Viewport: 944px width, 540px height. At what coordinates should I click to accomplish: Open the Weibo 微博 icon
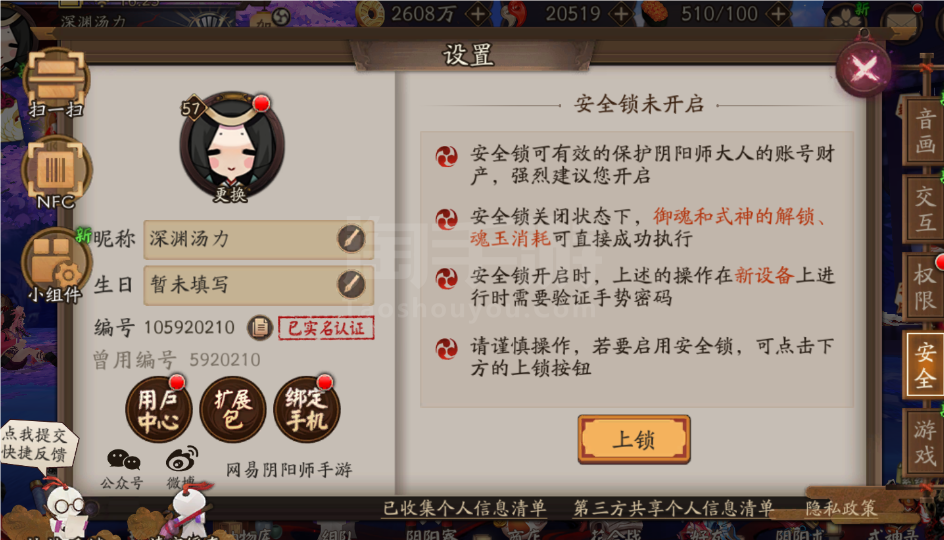click(182, 468)
